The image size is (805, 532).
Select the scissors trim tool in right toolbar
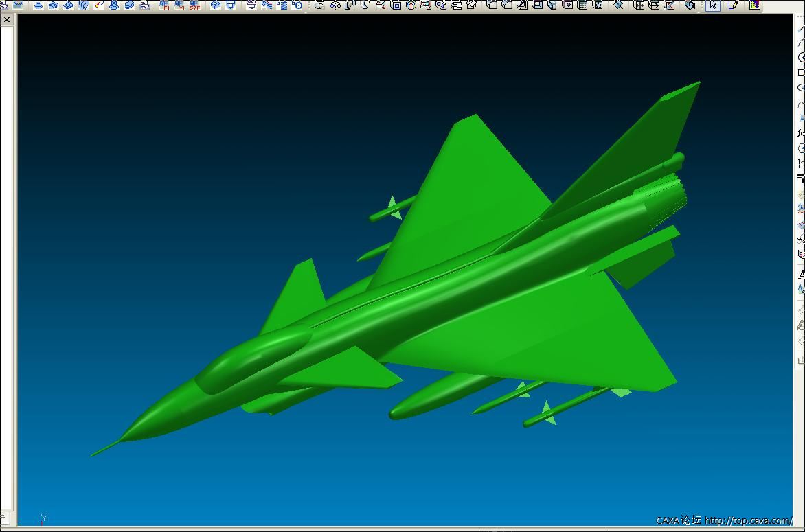802,239
